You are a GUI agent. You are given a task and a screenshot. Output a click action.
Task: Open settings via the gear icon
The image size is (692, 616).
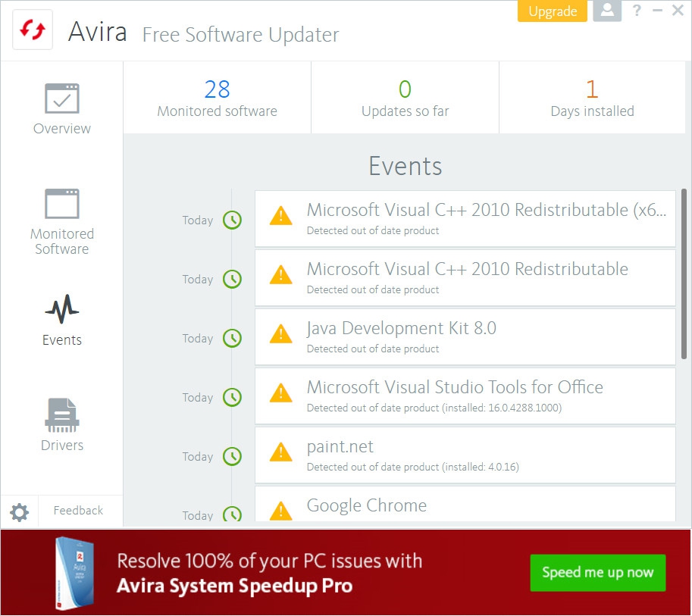(x=20, y=512)
